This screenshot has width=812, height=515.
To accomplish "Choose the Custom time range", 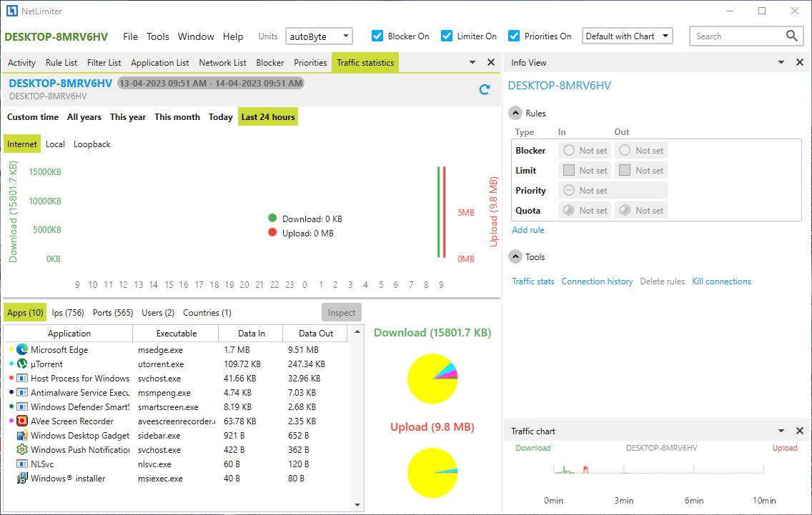I will 33,117.
